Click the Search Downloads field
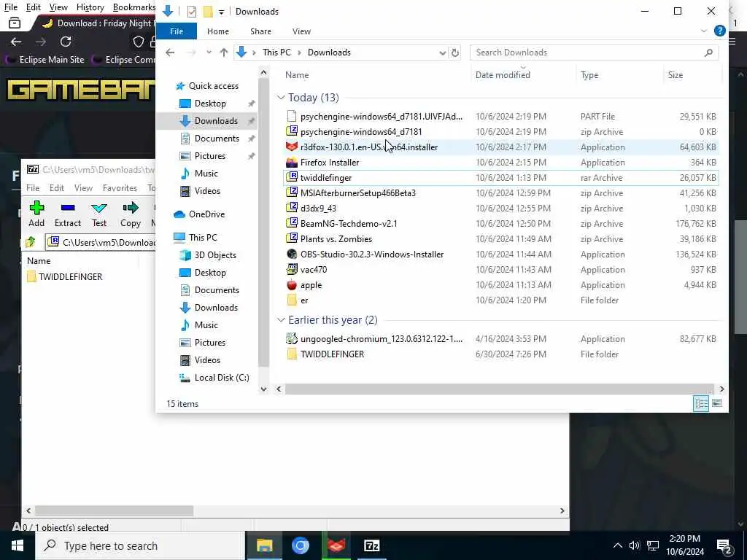Viewport: 747px width, 560px height. [x=594, y=52]
